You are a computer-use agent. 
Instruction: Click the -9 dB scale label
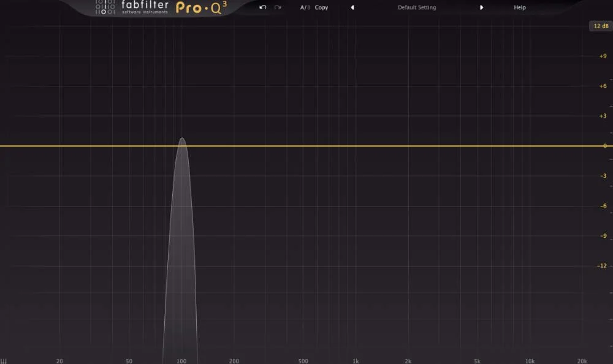(x=603, y=236)
